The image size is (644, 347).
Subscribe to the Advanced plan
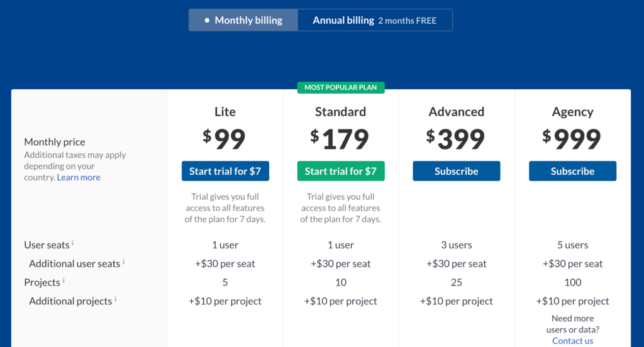click(x=457, y=171)
